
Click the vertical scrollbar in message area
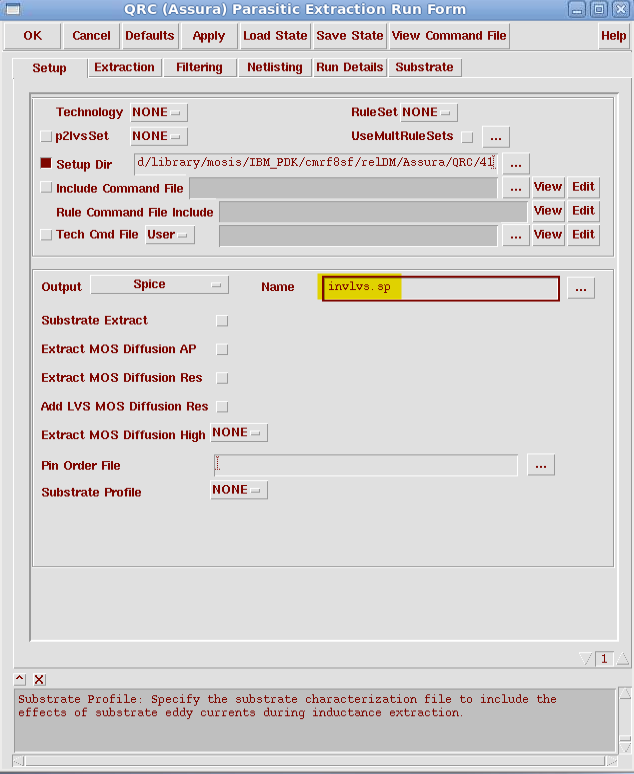[x=624, y=720]
